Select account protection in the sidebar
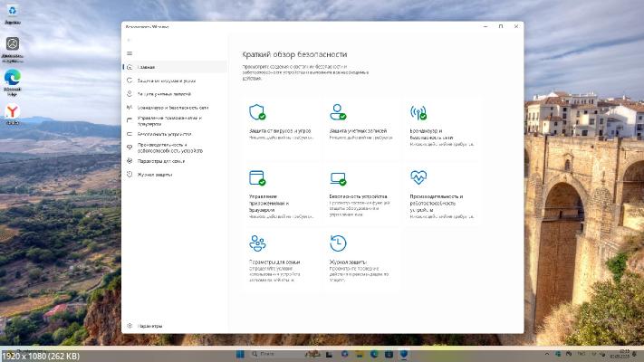The image size is (644, 362). pyautogui.click(x=164, y=93)
